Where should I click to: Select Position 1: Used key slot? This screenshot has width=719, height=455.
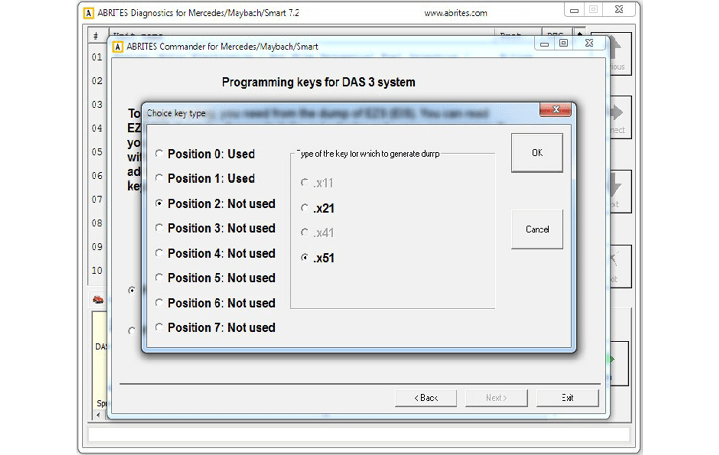coord(160,179)
